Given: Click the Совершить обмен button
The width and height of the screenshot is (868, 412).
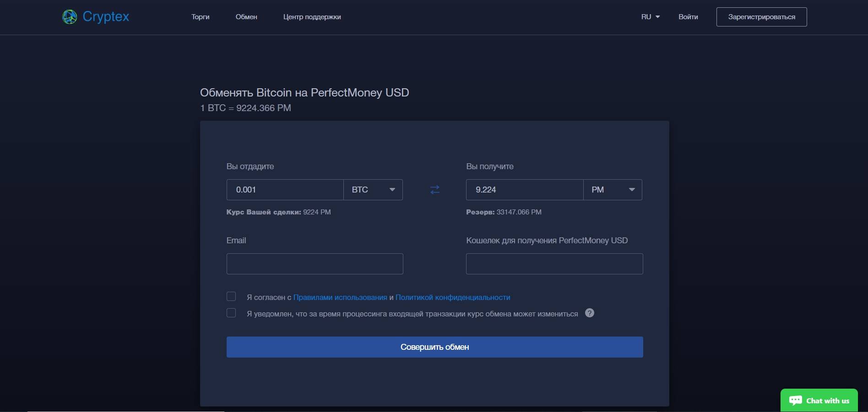Looking at the screenshot, I should pyautogui.click(x=435, y=347).
